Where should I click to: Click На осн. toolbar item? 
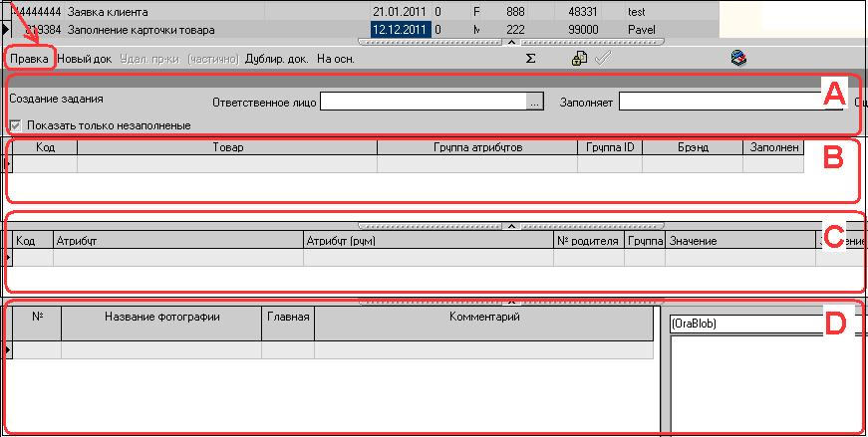pos(336,59)
